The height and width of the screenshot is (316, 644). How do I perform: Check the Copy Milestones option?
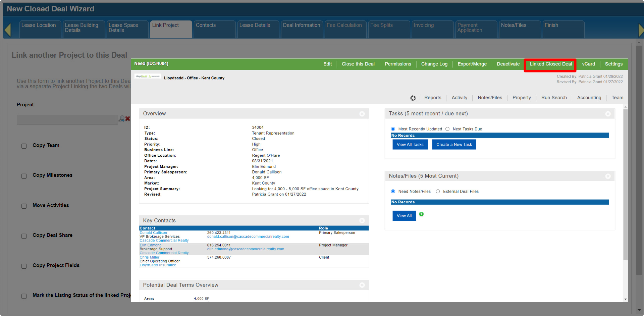click(x=24, y=176)
